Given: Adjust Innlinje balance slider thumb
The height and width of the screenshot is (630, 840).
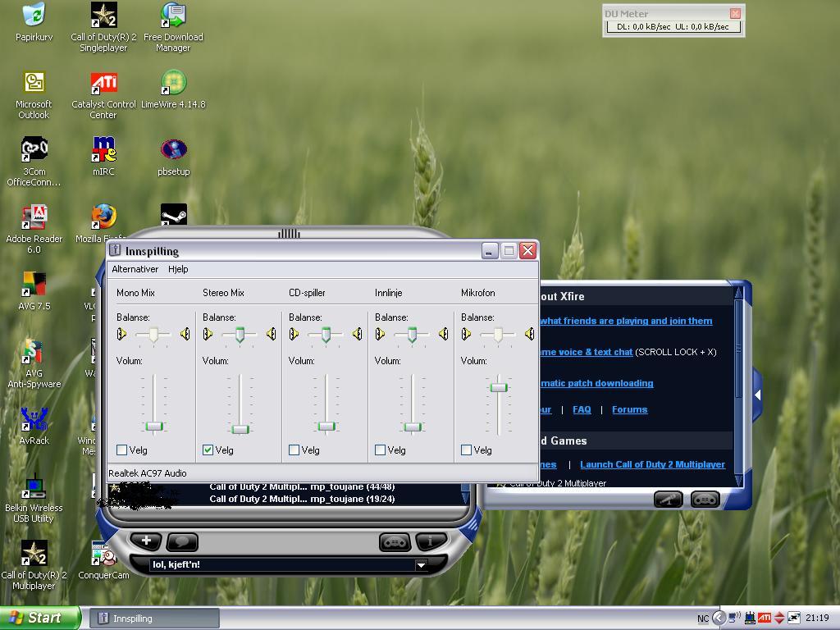Looking at the screenshot, I should [x=412, y=335].
